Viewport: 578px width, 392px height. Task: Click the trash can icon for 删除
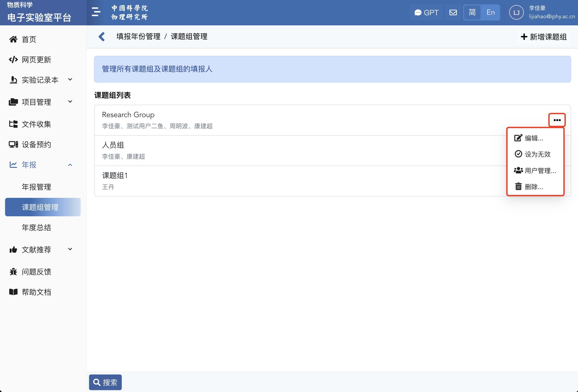(518, 187)
